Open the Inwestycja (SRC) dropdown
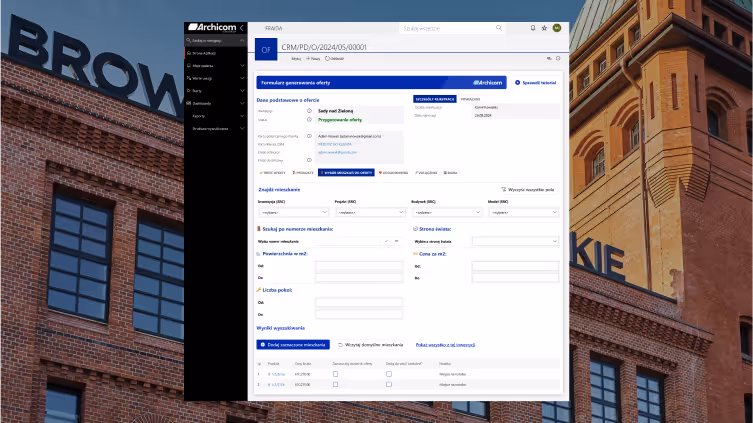This screenshot has height=423, width=753. tap(293, 212)
